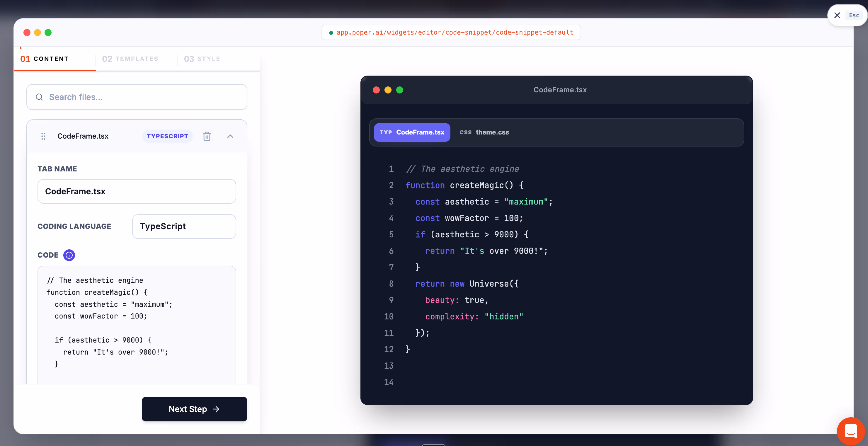
Task: Edit the Tab Name field
Action: tap(137, 191)
